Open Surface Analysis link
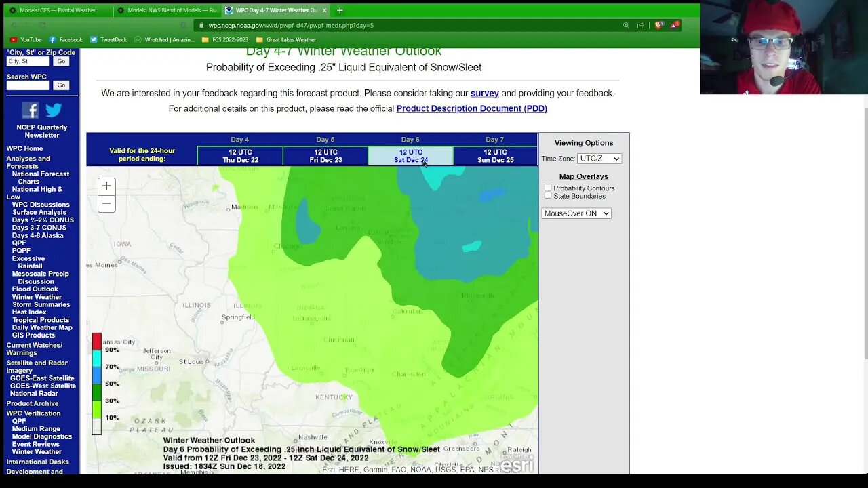 click(x=39, y=212)
